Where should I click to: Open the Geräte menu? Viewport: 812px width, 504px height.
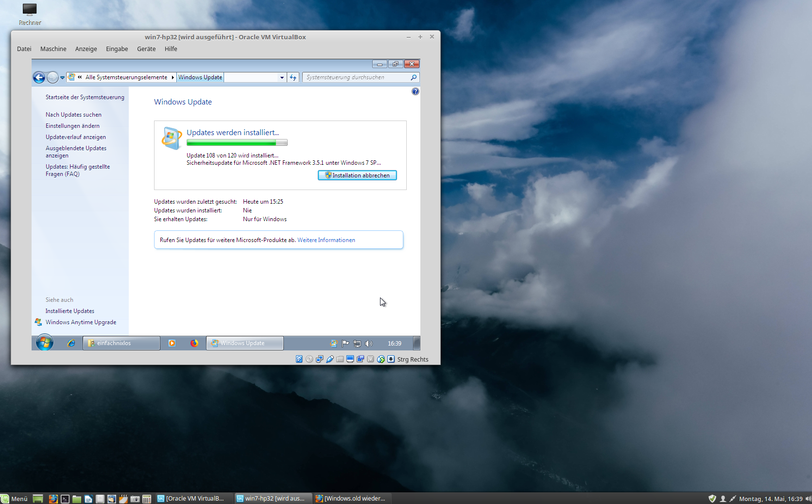pos(146,49)
